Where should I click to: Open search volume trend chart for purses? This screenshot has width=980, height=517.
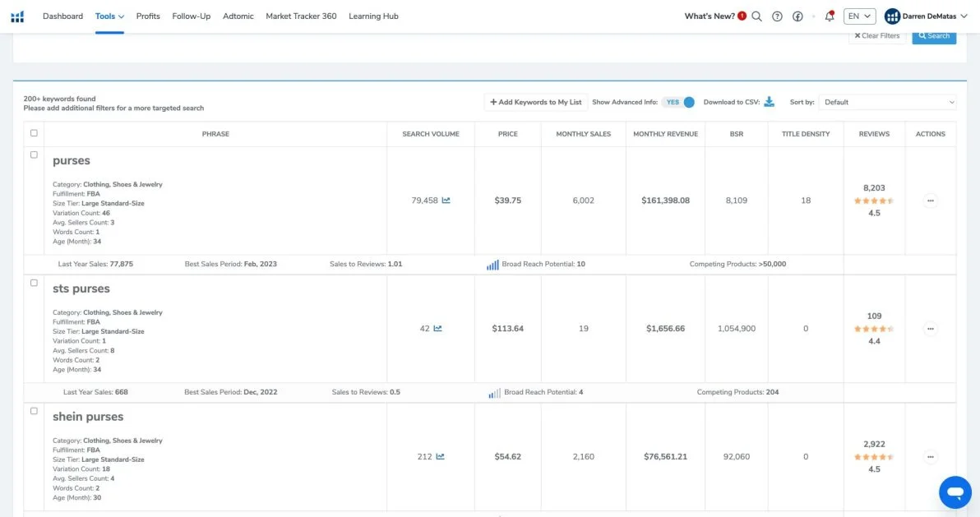tap(446, 201)
